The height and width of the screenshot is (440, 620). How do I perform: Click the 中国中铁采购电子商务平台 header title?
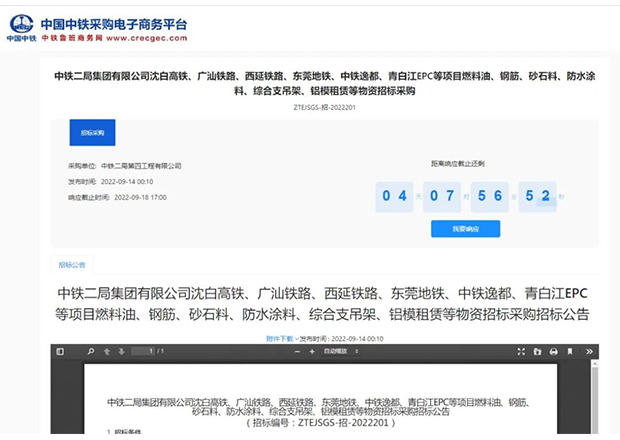pyautogui.click(x=114, y=24)
